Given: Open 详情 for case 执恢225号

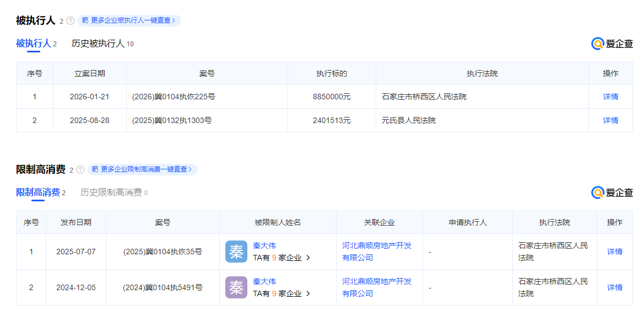Looking at the screenshot, I should 610,97.
